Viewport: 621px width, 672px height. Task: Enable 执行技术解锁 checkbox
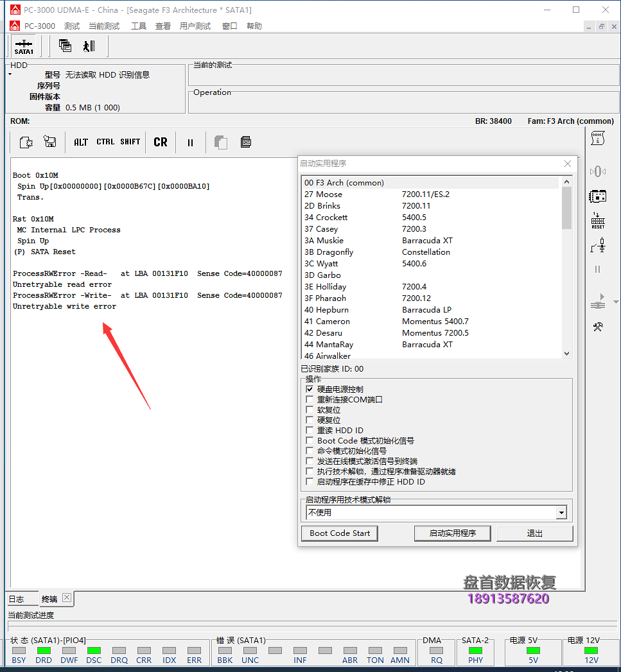(310, 472)
